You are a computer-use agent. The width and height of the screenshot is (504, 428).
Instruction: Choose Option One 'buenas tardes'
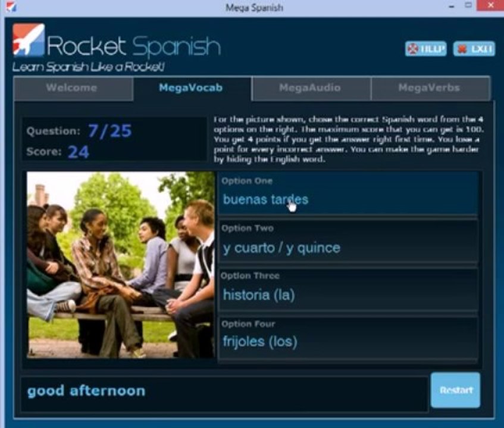coord(348,194)
